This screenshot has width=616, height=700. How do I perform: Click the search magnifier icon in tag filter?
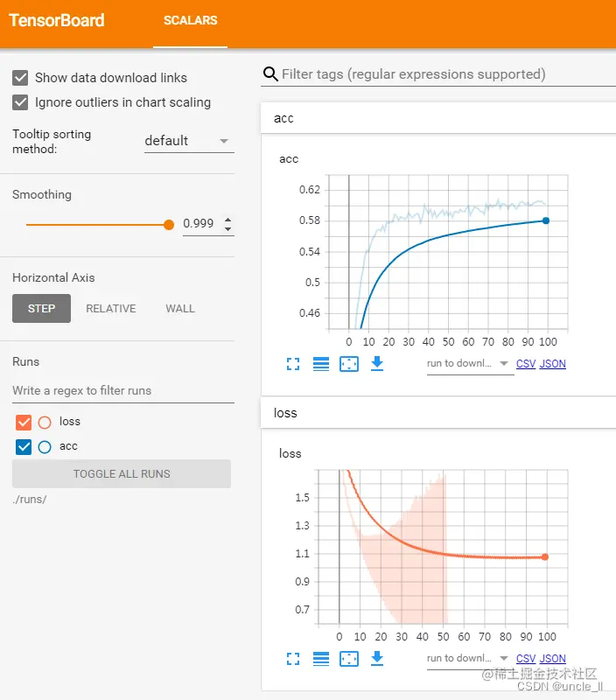(270, 73)
